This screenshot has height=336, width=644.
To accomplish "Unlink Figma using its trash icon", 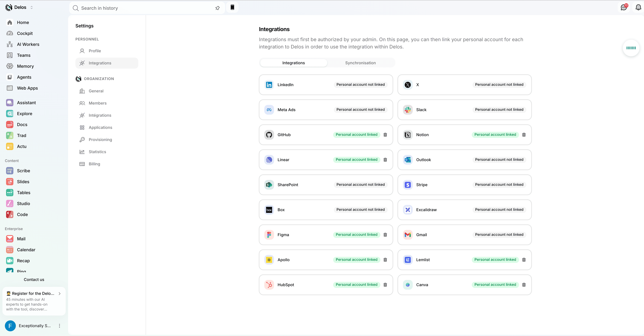I will coord(385,235).
